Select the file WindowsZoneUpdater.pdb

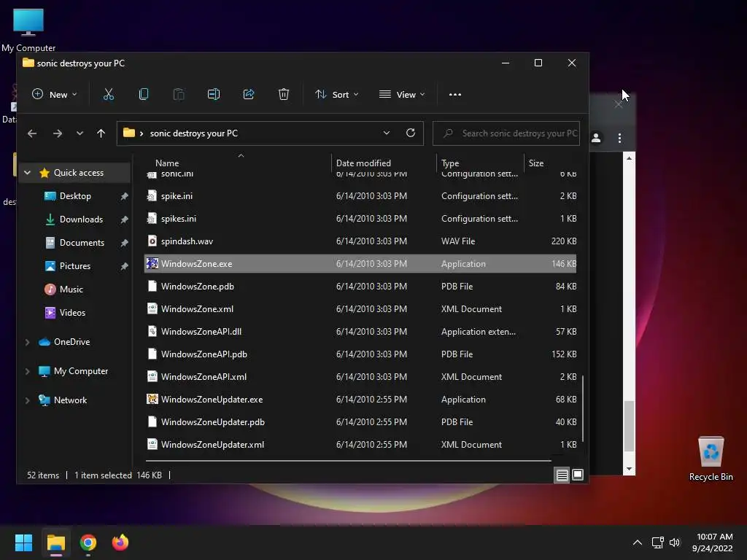click(x=360, y=422)
